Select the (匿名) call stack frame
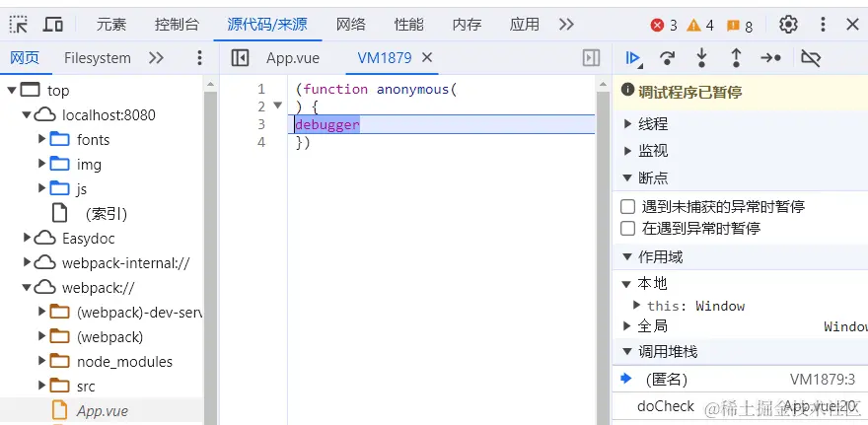Viewport: 868px width, 425px height. [740, 380]
